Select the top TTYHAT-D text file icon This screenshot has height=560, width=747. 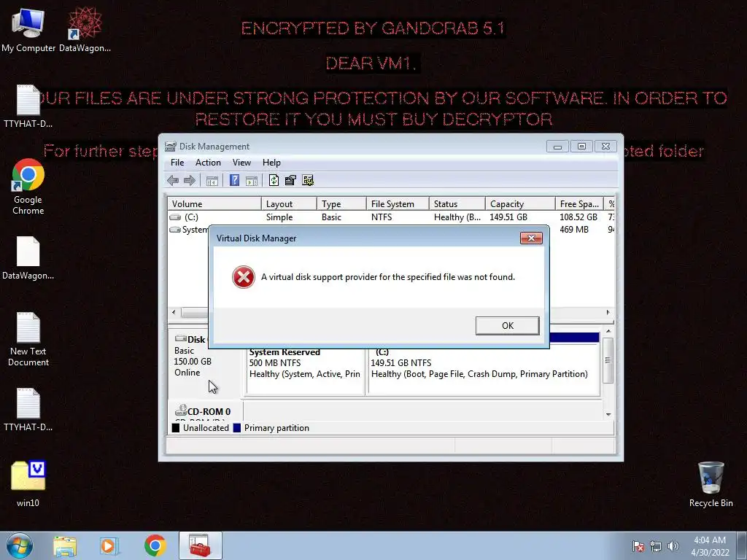(28, 106)
